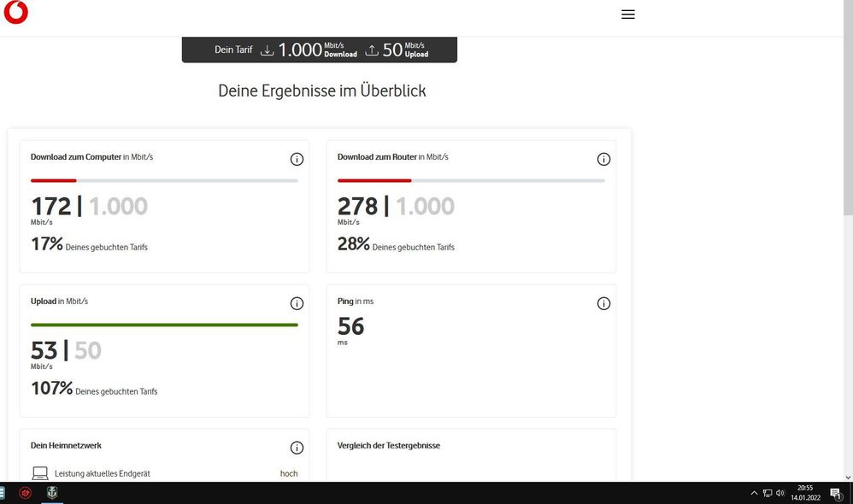This screenshot has width=853, height=504.
Task: Click the Ping info icon
Action: (603, 303)
